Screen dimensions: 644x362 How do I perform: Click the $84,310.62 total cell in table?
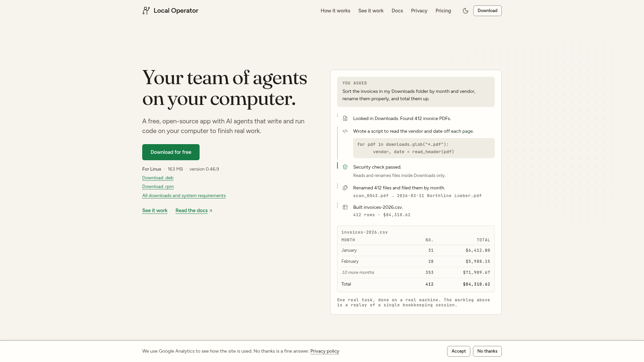pyautogui.click(x=476, y=284)
